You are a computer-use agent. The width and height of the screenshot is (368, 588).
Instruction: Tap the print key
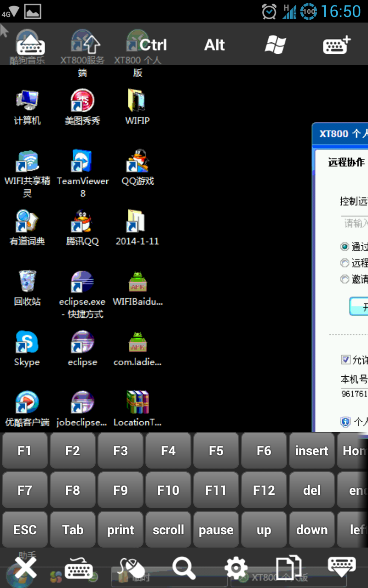[x=121, y=530]
